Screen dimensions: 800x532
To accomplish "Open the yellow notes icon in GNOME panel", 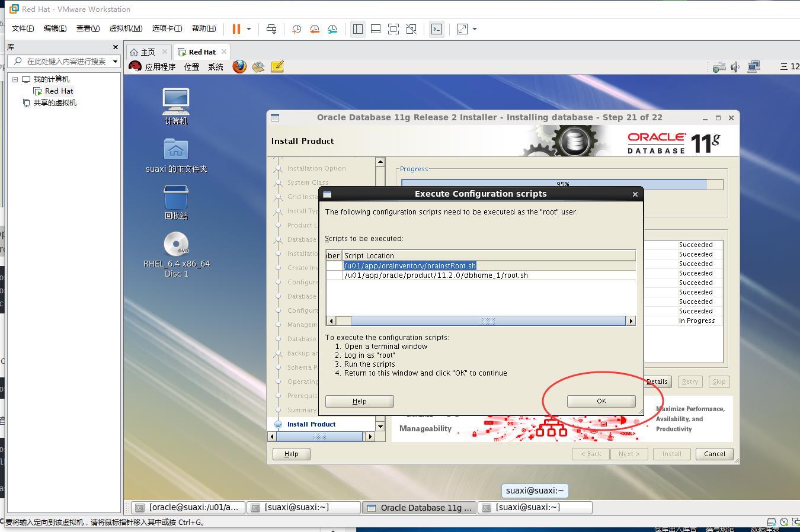I will coord(277,66).
